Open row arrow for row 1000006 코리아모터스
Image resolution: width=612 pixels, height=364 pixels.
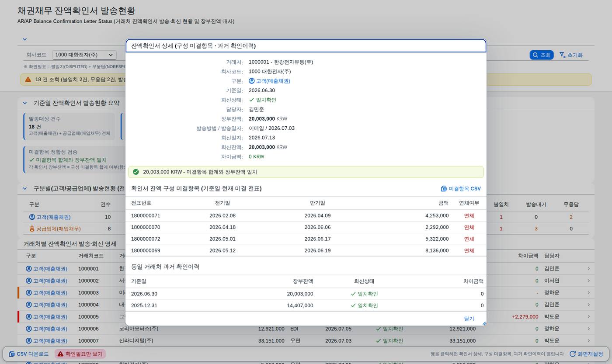(x=588, y=329)
